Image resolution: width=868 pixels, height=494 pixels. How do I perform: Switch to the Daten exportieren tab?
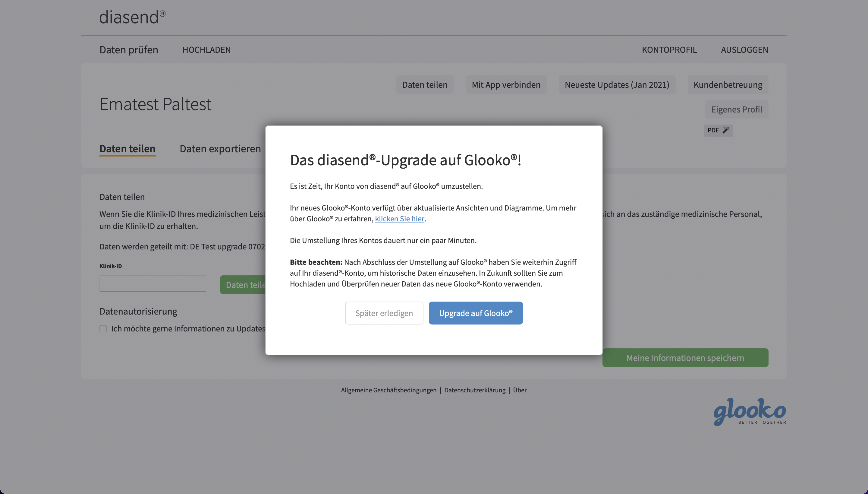tap(220, 149)
